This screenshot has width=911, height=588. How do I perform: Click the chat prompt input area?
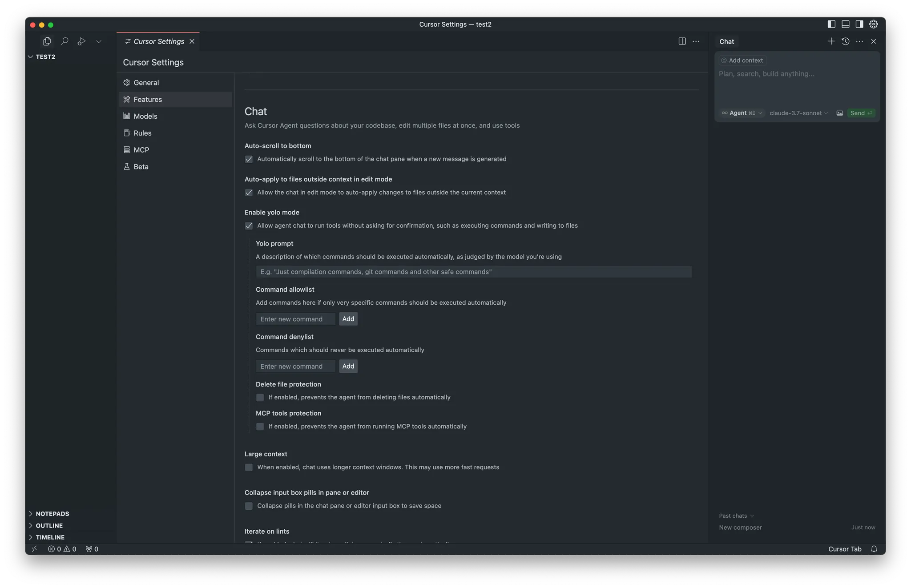[796, 87]
